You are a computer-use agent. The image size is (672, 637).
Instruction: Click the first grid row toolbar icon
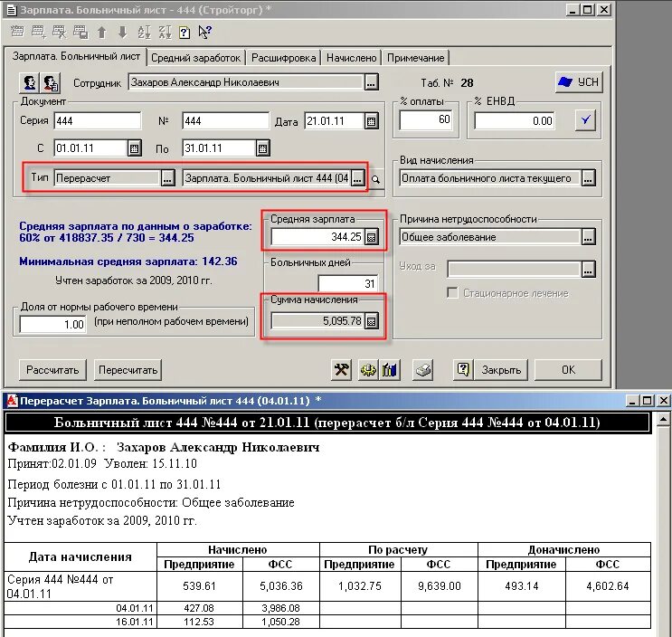tap(17, 32)
